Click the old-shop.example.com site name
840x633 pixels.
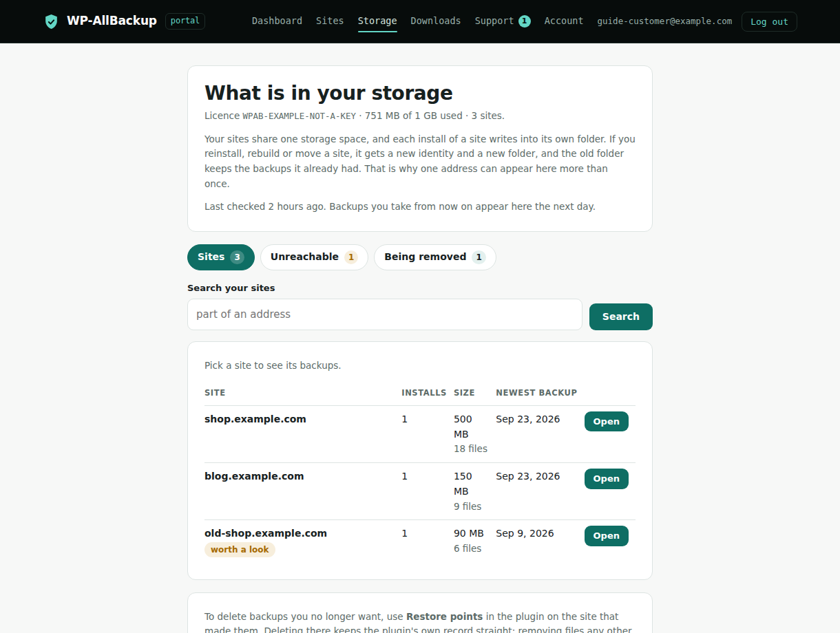[266, 533]
